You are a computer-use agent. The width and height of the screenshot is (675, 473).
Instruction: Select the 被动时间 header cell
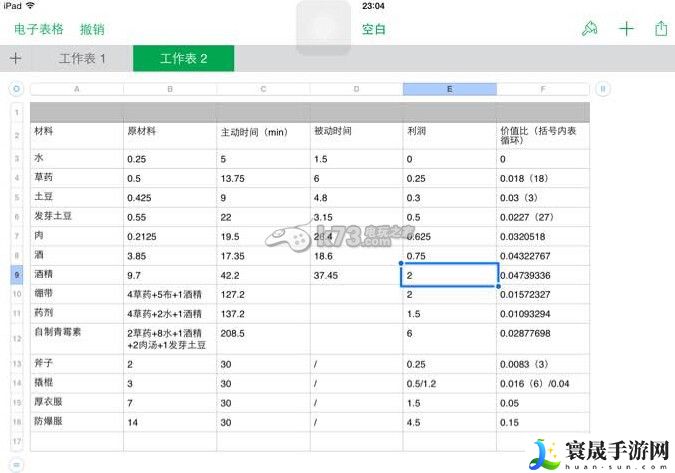tap(356, 136)
